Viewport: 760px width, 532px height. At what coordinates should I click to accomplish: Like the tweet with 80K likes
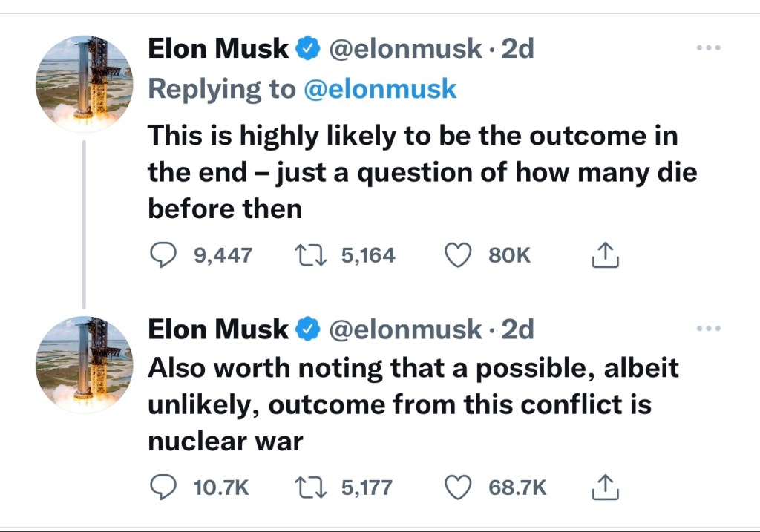tap(459, 255)
